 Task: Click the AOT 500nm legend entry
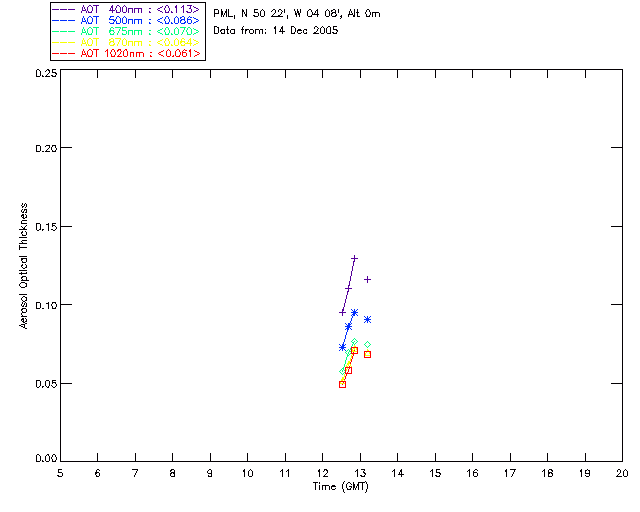pyautogui.click(x=126, y=20)
